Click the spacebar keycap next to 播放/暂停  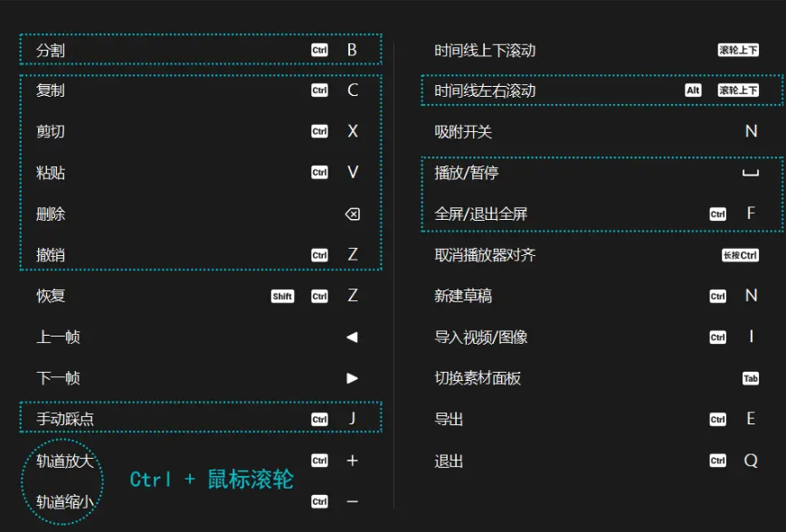click(751, 173)
